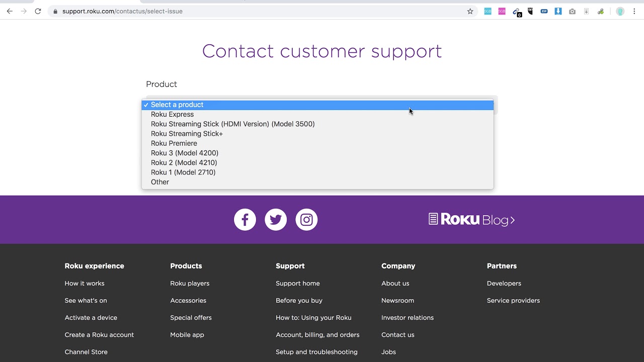Open 'Roku players' link
The image size is (644, 362).
(x=190, y=283)
